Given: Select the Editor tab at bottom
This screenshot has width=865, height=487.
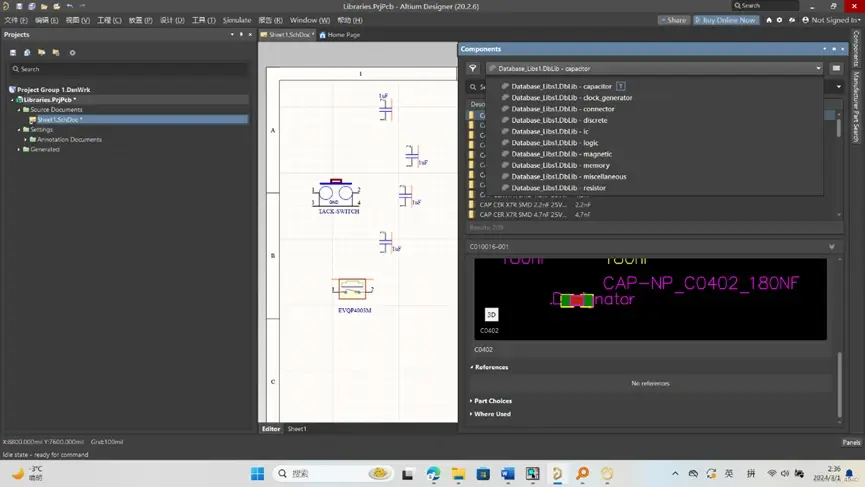Looking at the screenshot, I should (271, 429).
